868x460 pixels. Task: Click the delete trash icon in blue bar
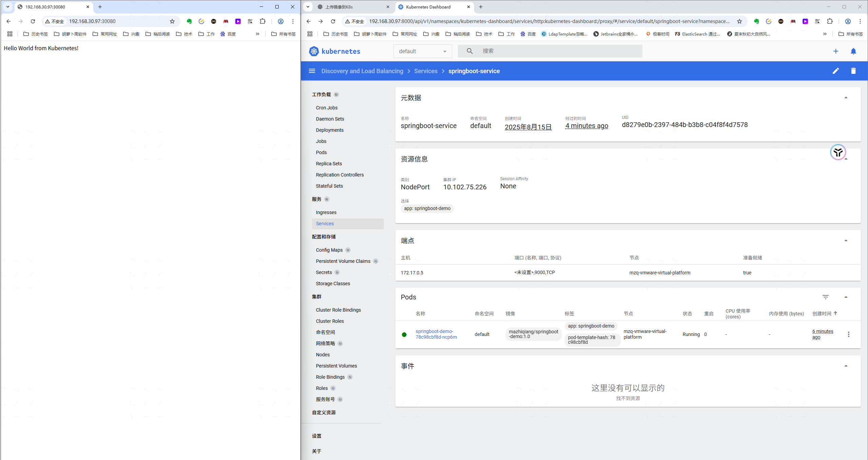pyautogui.click(x=853, y=71)
